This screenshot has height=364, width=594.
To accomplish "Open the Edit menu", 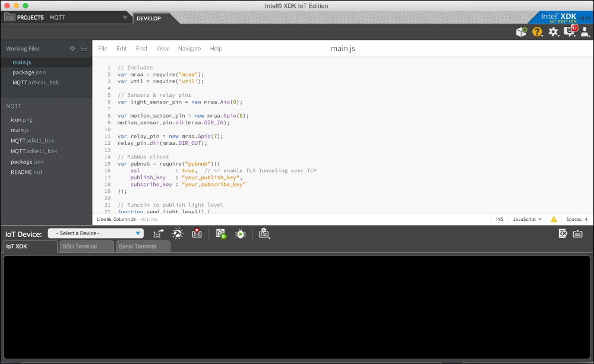I will point(122,49).
